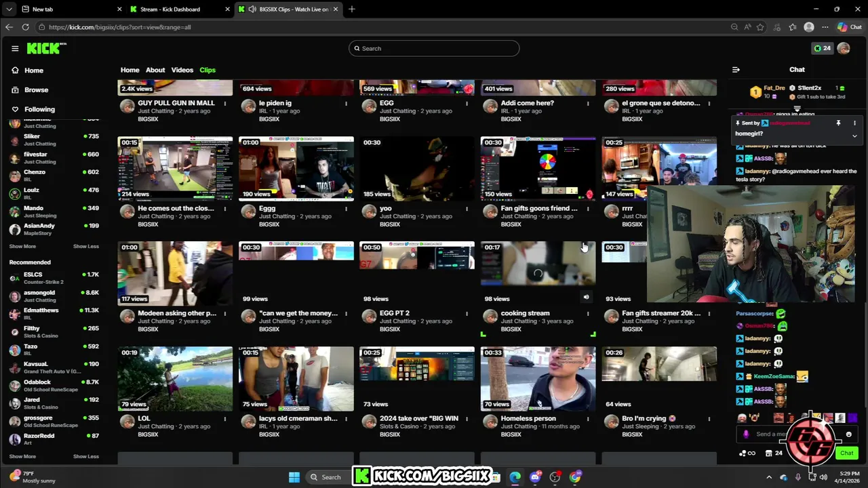Open the three-dot menu on pinned message
The height and width of the screenshot is (488, 868).
854,123
